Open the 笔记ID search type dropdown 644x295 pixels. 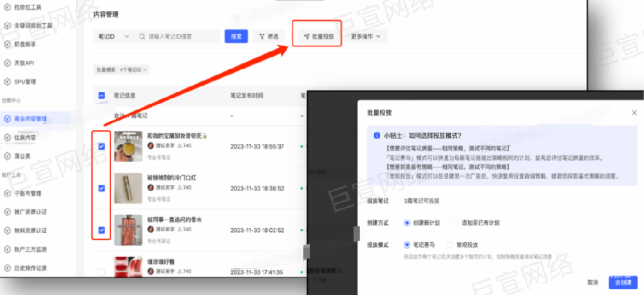[x=113, y=36]
